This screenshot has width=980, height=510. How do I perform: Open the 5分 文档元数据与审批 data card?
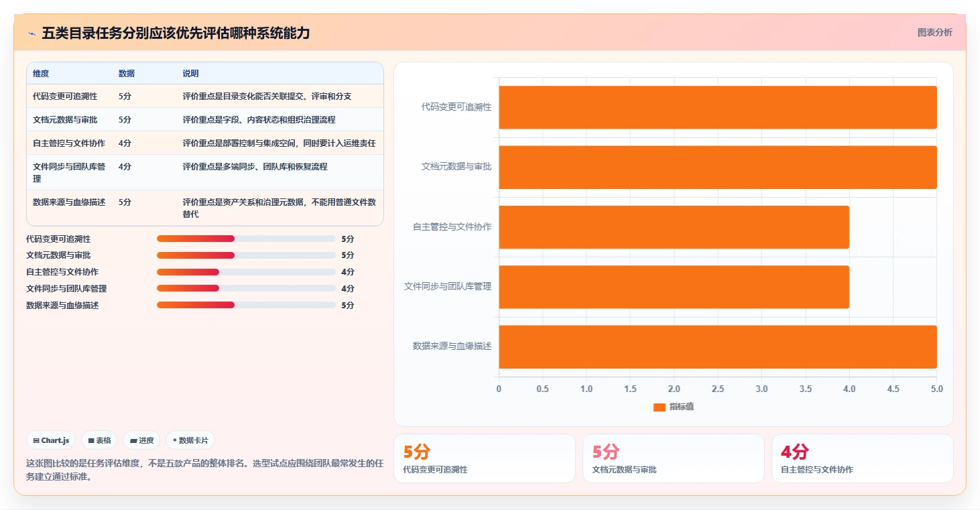[673, 458]
